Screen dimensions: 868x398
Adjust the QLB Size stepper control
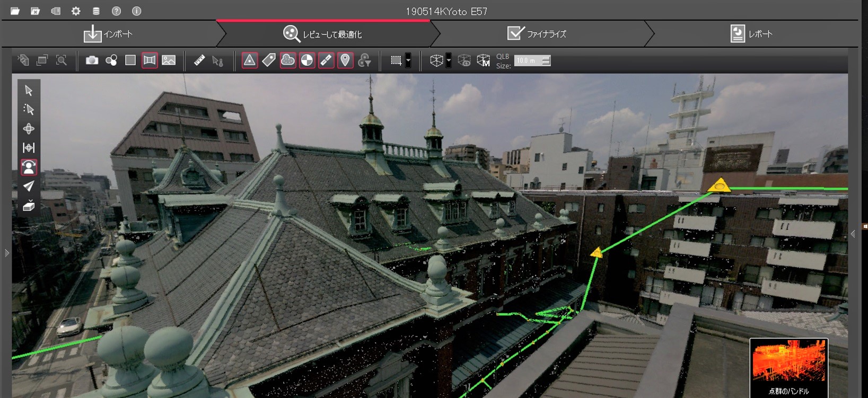pos(546,60)
